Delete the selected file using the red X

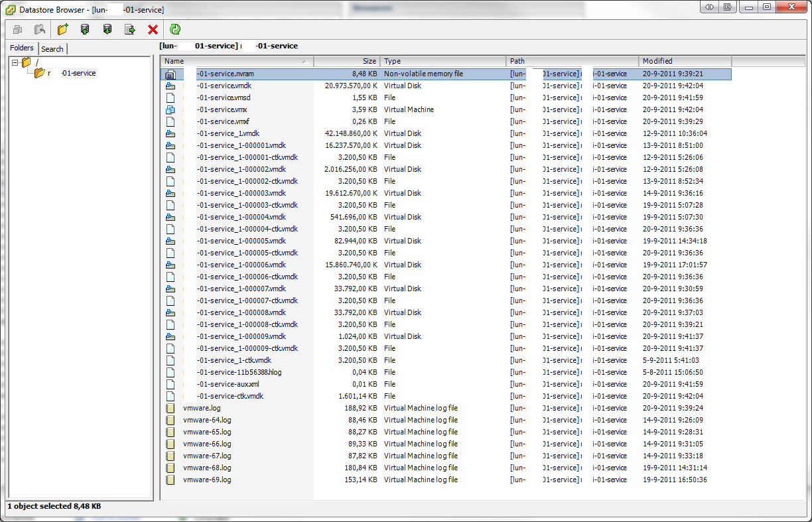pyautogui.click(x=152, y=29)
